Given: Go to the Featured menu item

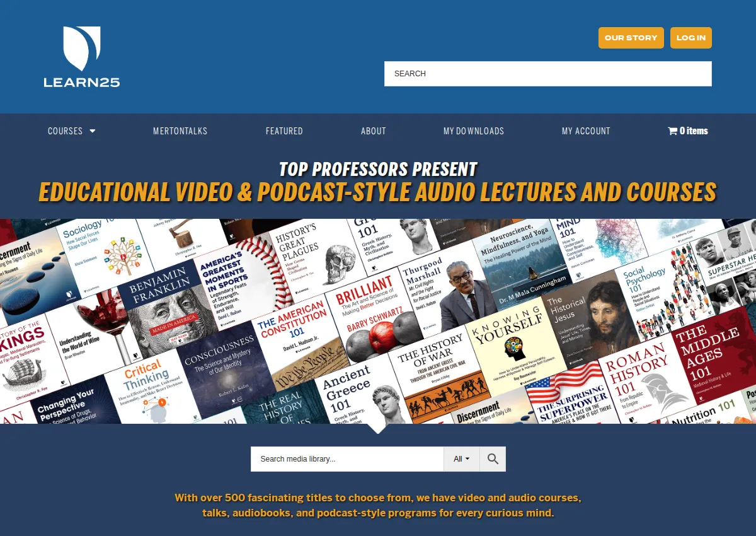Looking at the screenshot, I should (x=284, y=131).
